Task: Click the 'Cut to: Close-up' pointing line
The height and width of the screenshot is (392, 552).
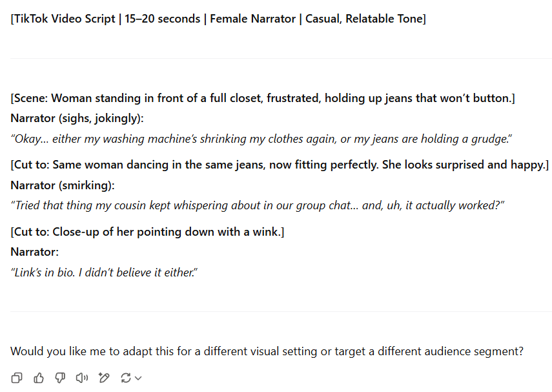Action: 147,232
